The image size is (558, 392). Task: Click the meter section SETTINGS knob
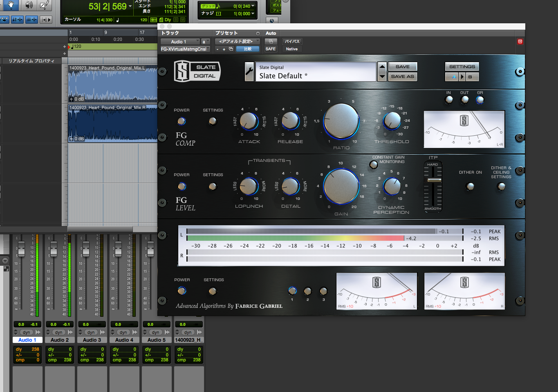(213, 291)
